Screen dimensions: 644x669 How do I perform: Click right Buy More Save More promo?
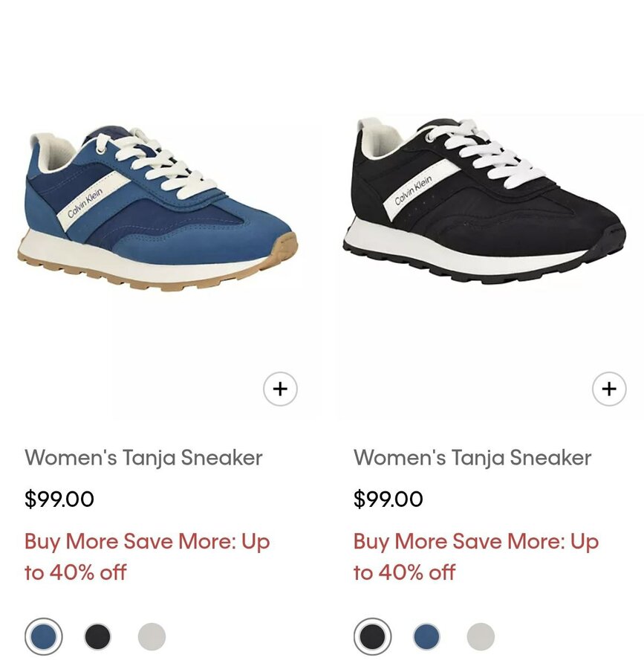pyautogui.click(x=476, y=557)
